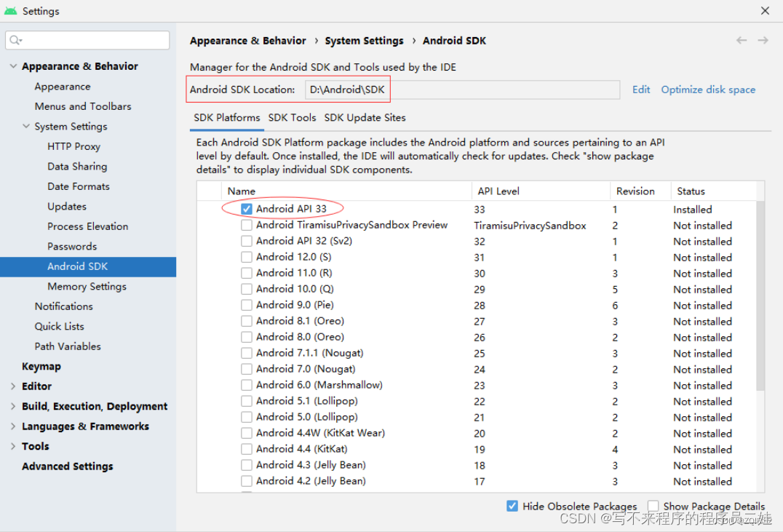Click the 'Android 5.1 (Lollipop)' row text
Viewport: 783px width, 532px height.
306,401
